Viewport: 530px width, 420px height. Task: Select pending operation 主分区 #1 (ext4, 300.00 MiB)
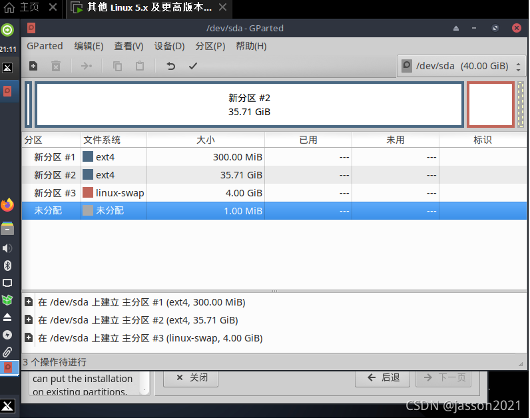[142, 302]
